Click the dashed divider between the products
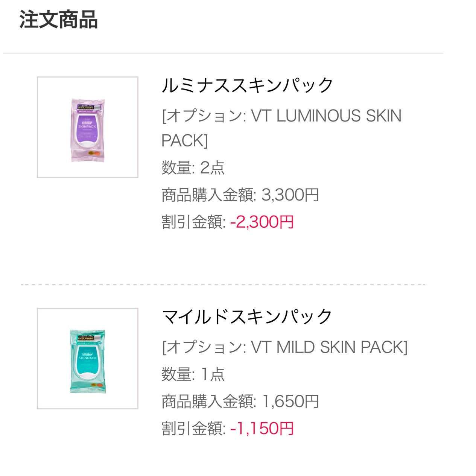Image resolution: width=476 pixels, height=476 pixels. coord(223,284)
